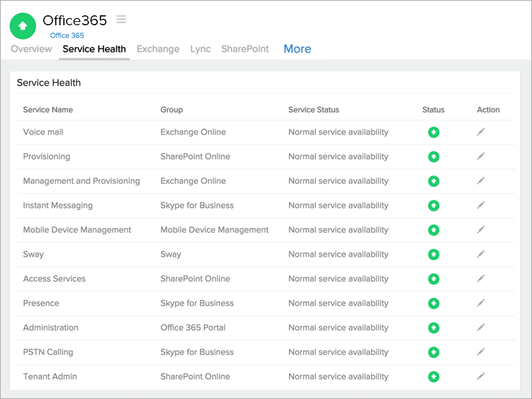This screenshot has width=532, height=399.
Task: Click the Service Health panel heading
Action: pos(49,82)
